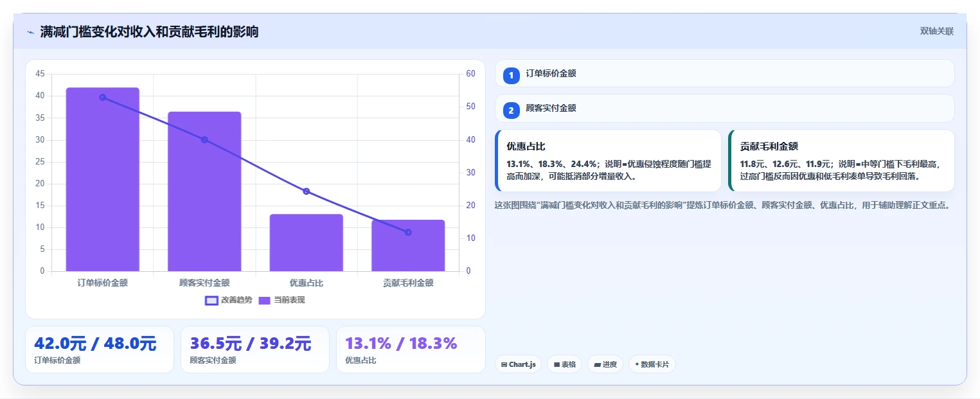
Task: Click the small icon in the 进度 tag
Action: pyautogui.click(x=597, y=364)
